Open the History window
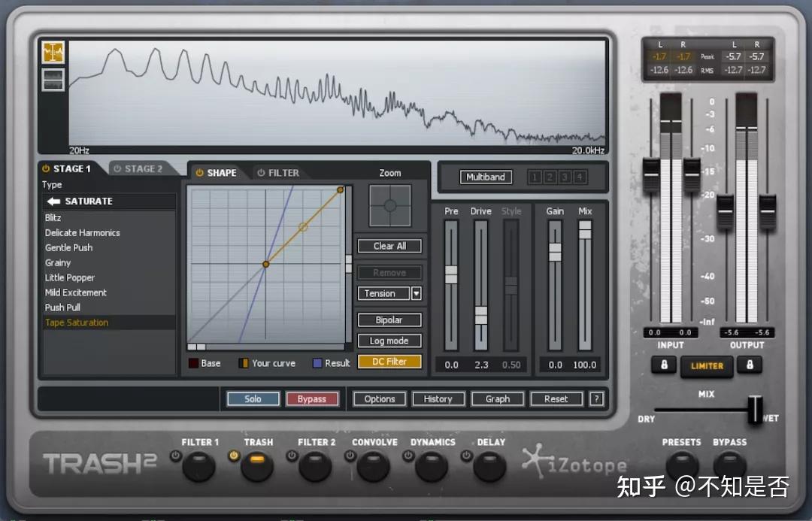 [438, 398]
